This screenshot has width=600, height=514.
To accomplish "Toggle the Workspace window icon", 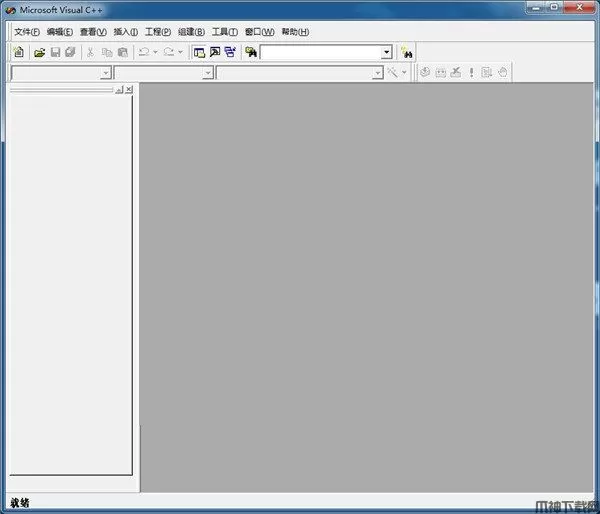I will [x=199, y=52].
